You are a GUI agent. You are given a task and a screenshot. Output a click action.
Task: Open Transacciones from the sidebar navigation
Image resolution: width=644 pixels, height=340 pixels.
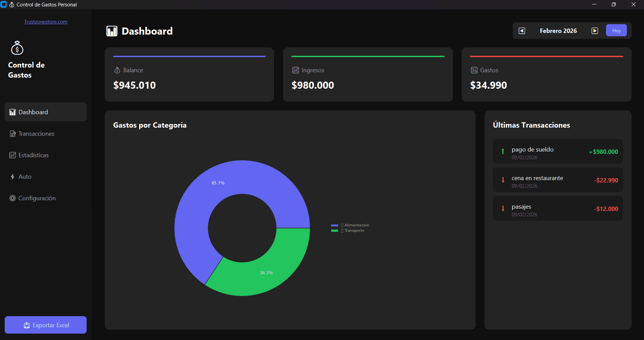[36, 133]
